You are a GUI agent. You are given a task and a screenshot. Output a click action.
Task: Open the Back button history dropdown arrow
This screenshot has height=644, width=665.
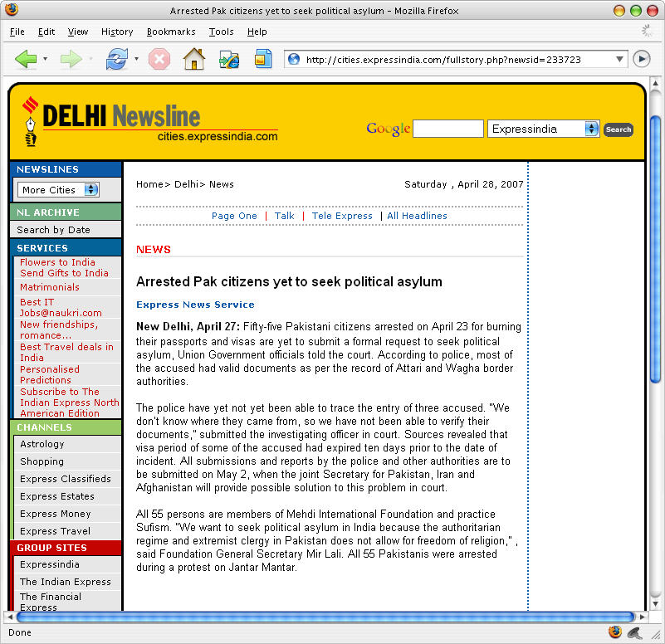click(x=46, y=59)
